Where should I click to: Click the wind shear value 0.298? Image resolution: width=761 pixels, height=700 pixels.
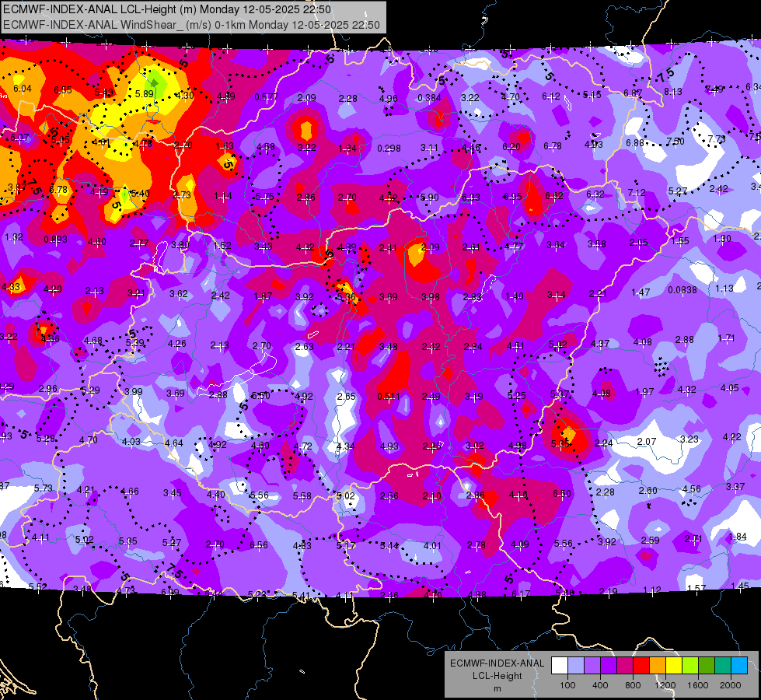point(389,148)
